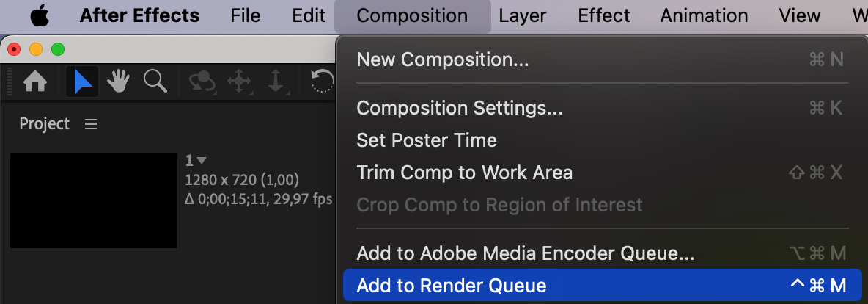Click the composition thumbnail preview
This screenshot has height=304, width=868.
pyautogui.click(x=94, y=200)
